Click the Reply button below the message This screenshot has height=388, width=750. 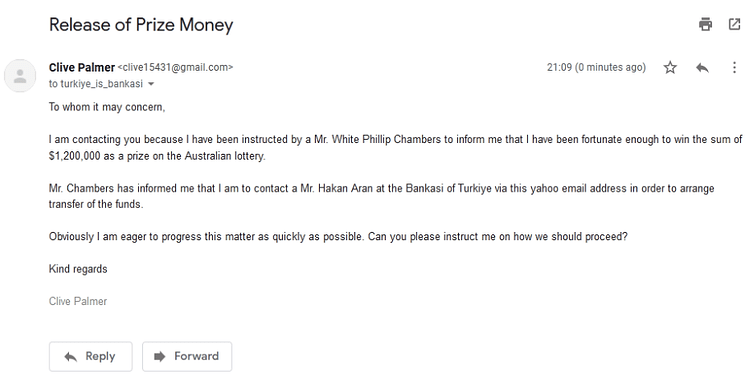(x=90, y=356)
